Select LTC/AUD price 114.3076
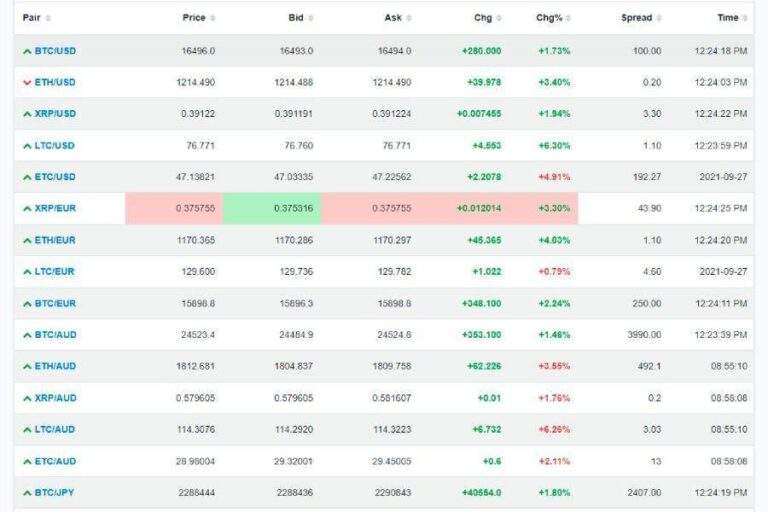 coord(195,429)
